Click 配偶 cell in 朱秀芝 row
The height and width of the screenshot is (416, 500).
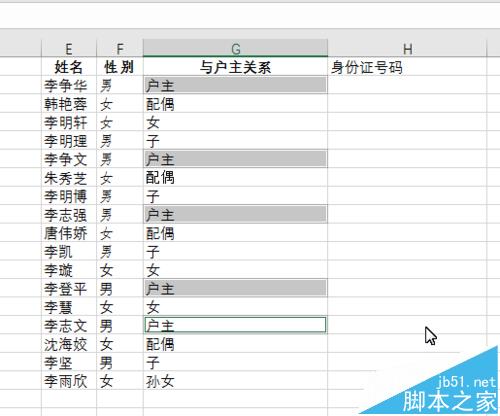(x=235, y=178)
